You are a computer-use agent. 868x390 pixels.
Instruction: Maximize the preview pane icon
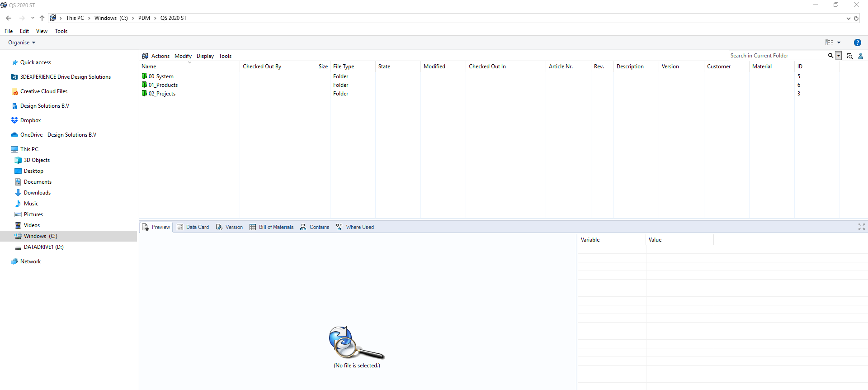pyautogui.click(x=862, y=227)
